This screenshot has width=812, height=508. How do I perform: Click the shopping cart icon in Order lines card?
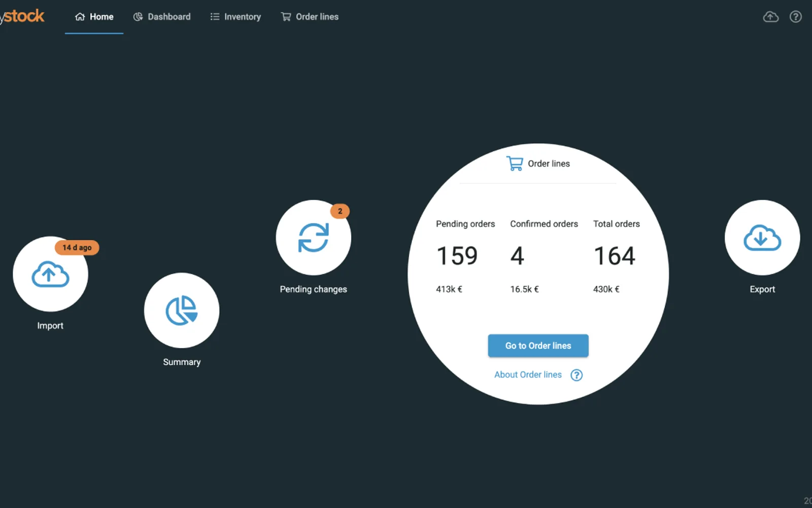(x=515, y=163)
